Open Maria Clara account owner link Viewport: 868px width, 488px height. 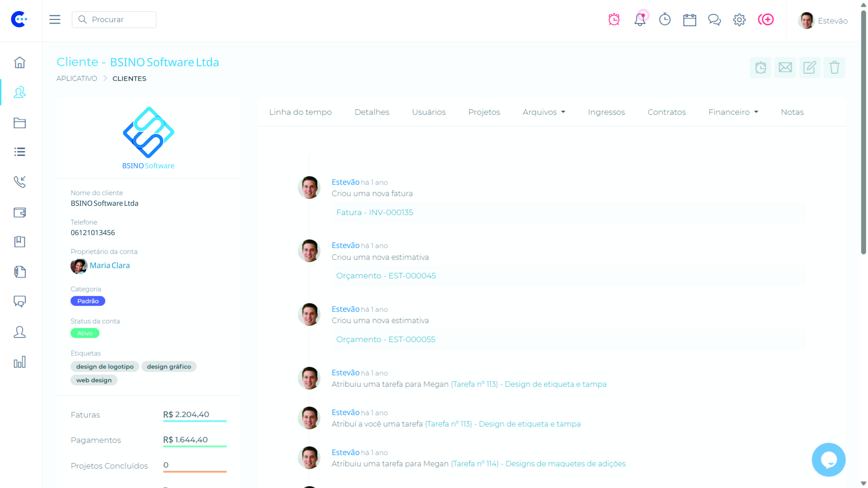[110, 265]
